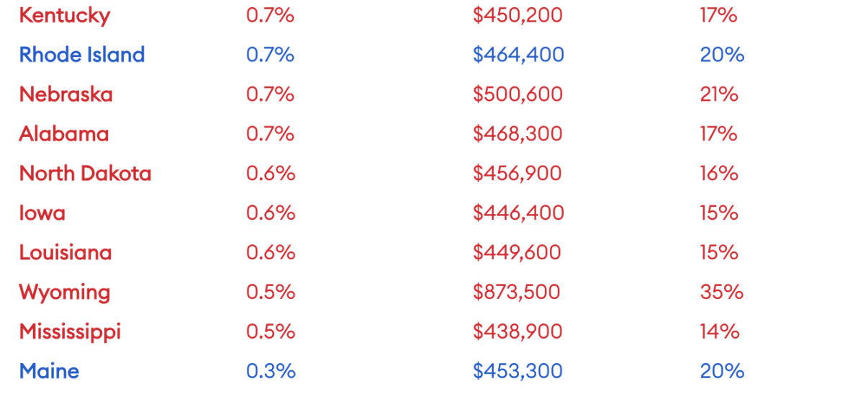Select the Rhode Island state name

pyautogui.click(x=82, y=55)
